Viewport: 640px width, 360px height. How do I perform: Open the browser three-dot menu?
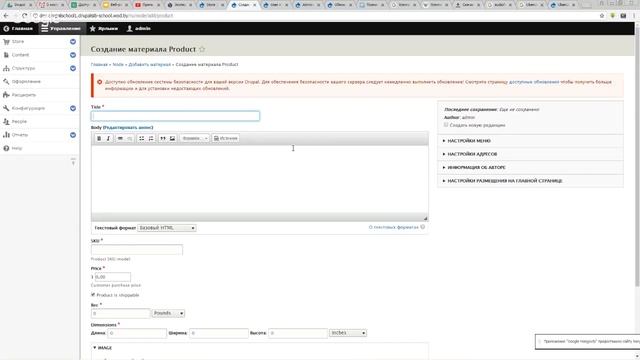pyautogui.click(x=635, y=16)
